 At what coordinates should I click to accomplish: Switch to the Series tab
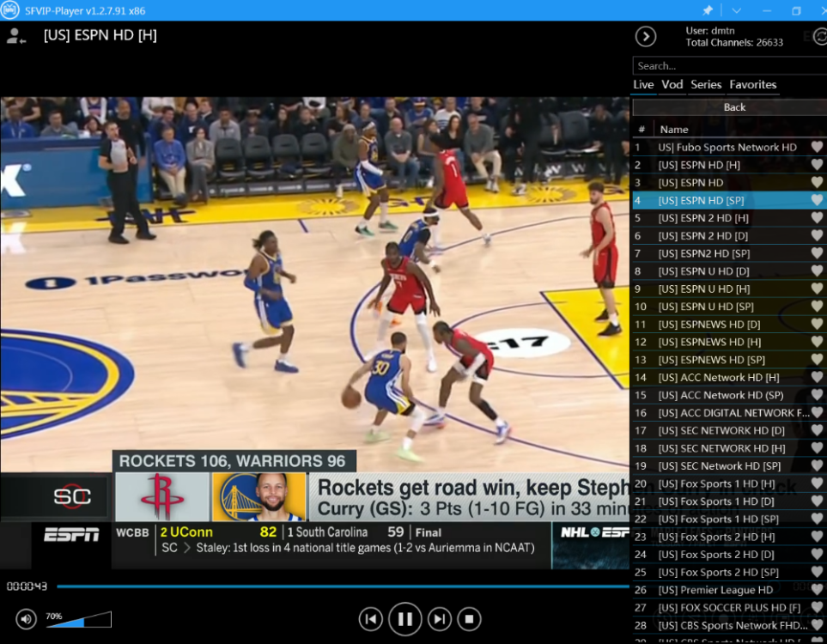tap(706, 84)
